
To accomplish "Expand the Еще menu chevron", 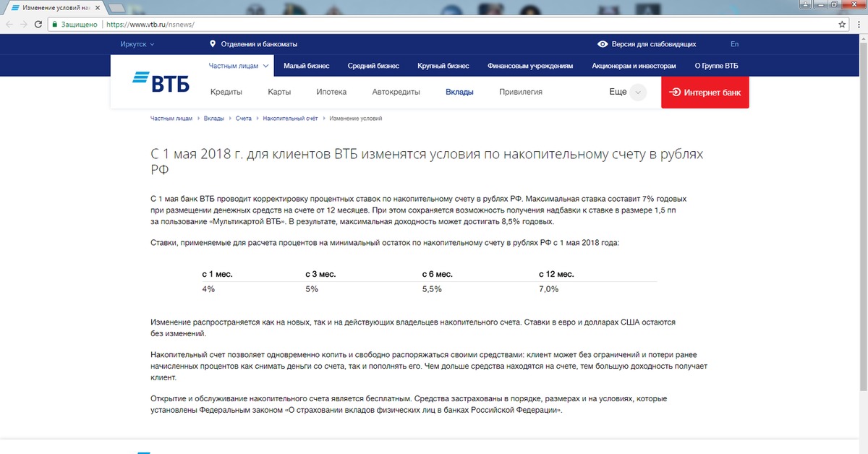I will click(637, 93).
